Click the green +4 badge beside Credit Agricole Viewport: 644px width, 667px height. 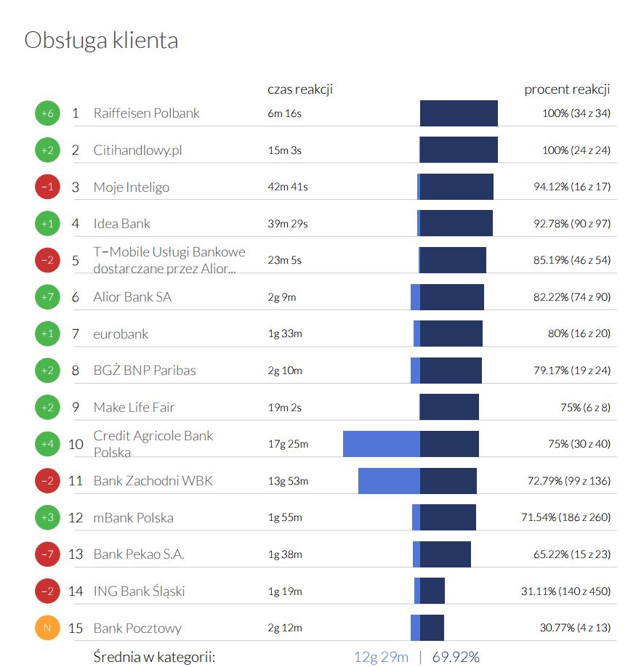click(x=47, y=443)
